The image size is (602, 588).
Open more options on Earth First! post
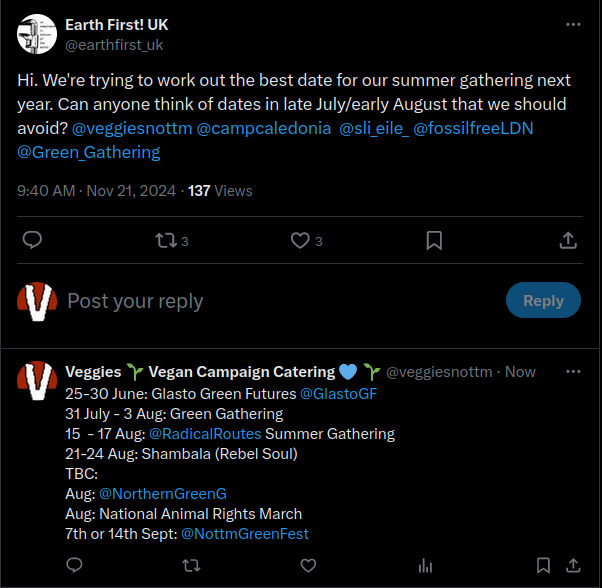pyautogui.click(x=573, y=25)
